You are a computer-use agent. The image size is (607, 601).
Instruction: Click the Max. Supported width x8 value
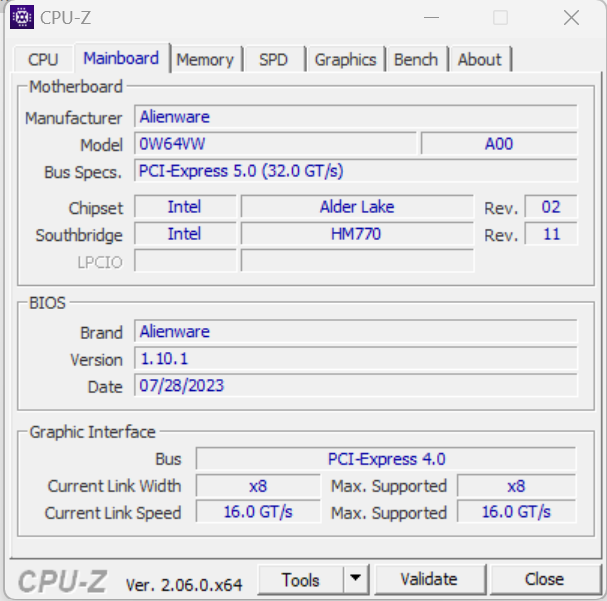tap(516, 486)
